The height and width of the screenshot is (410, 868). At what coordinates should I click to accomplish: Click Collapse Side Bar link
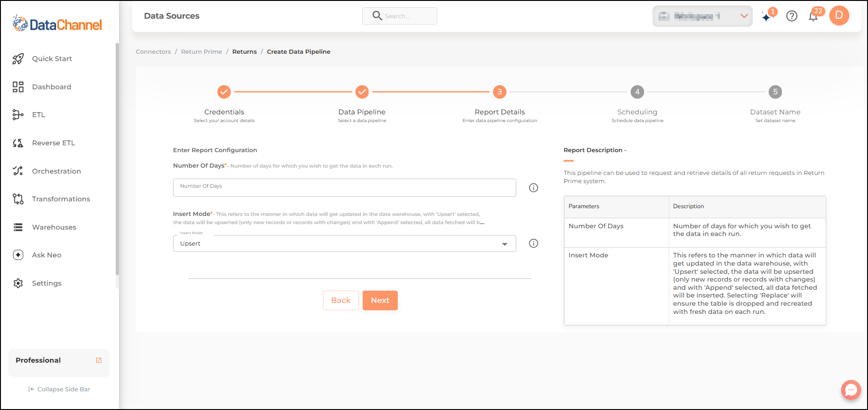59,389
